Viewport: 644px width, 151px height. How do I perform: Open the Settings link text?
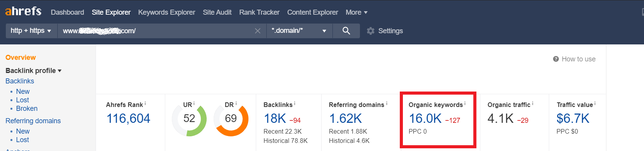click(x=391, y=31)
